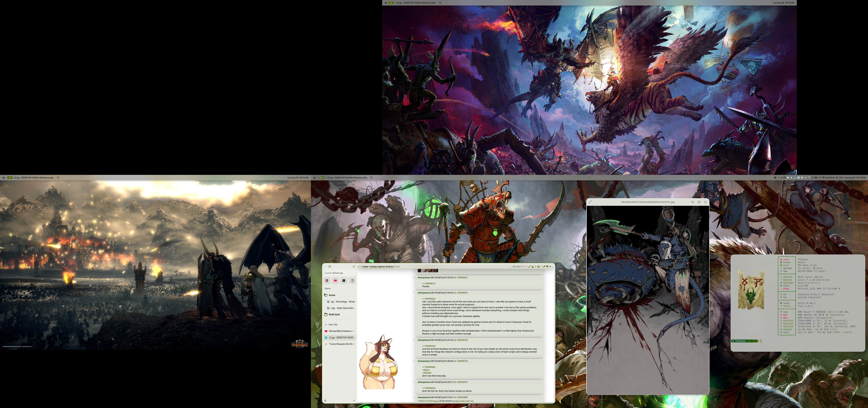Collapse the post No.109589700
This screenshot has width=868, height=408.
pyautogui.click(x=414, y=340)
